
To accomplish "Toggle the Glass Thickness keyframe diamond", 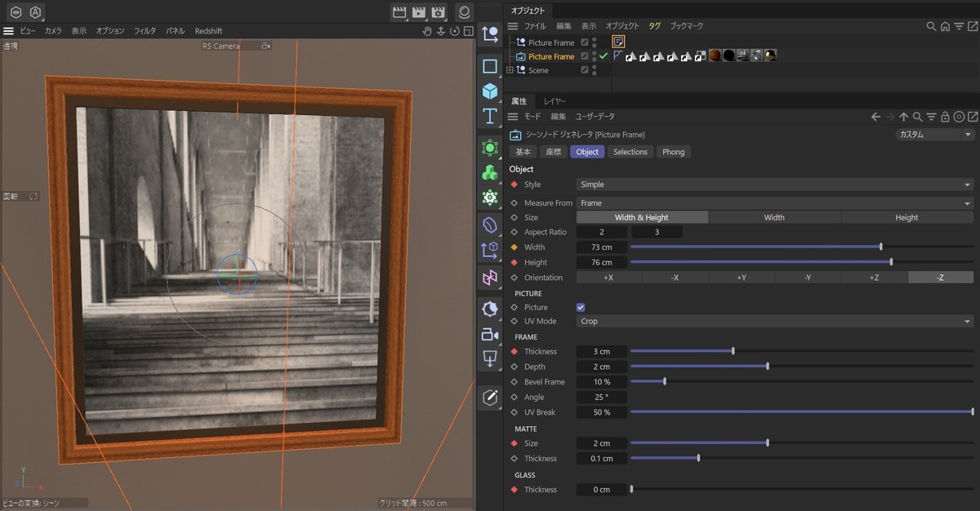I will [514, 490].
